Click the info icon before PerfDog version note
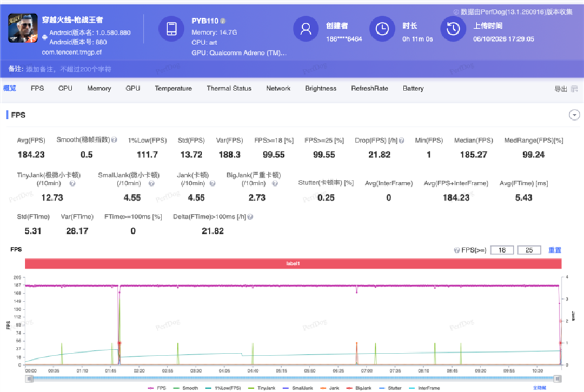The image size is (584, 392). click(x=456, y=12)
